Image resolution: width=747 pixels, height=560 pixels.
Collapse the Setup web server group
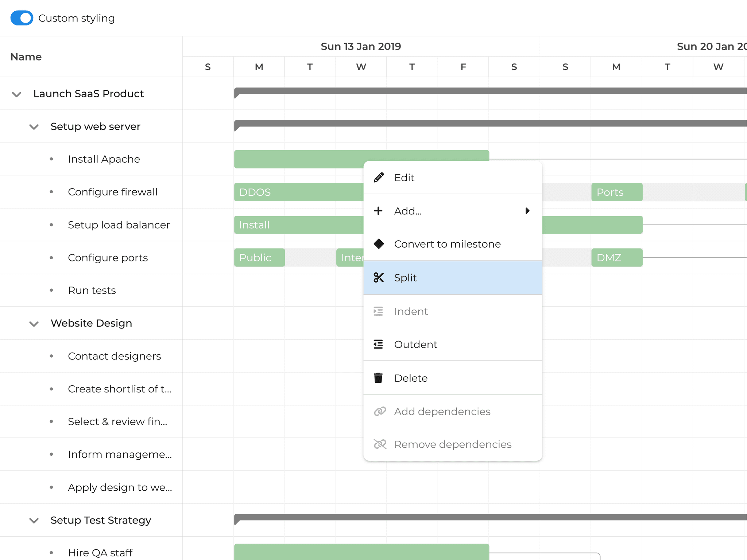pyautogui.click(x=34, y=127)
